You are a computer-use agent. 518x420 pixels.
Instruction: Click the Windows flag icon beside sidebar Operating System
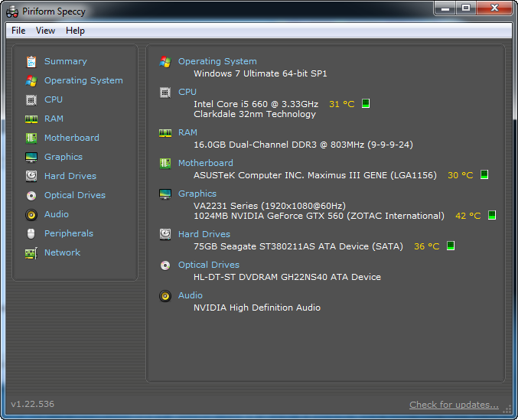[31, 81]
